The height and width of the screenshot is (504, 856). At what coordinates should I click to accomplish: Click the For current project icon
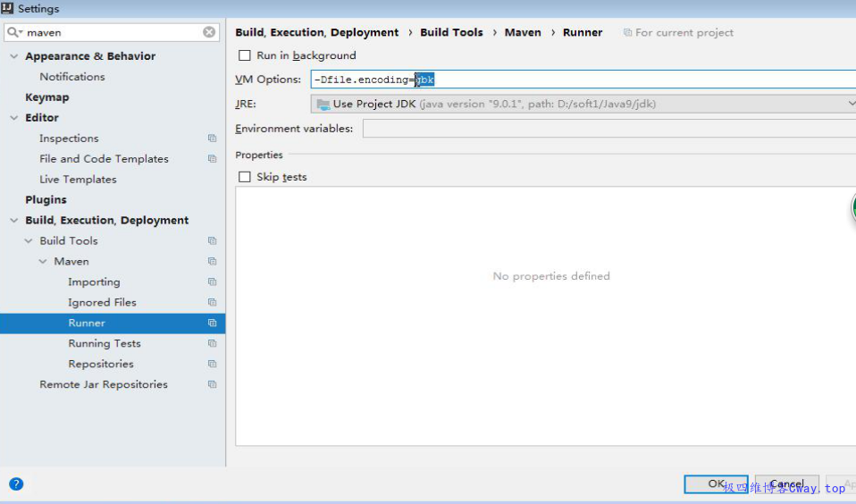[628, 33]
